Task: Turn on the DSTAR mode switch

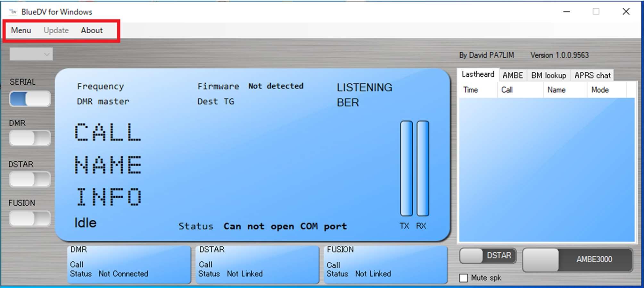Action: (30, 179)
